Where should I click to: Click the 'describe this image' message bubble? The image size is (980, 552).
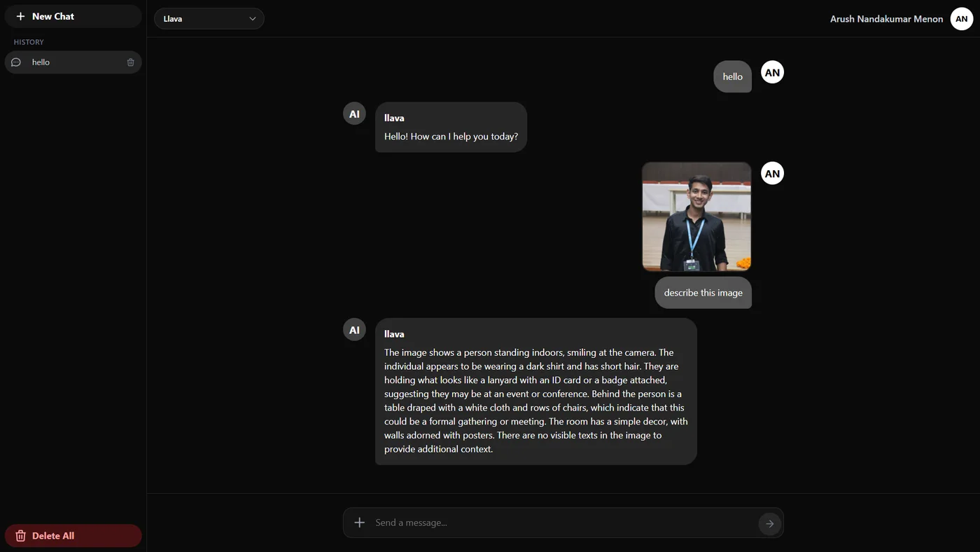point(703,293)
